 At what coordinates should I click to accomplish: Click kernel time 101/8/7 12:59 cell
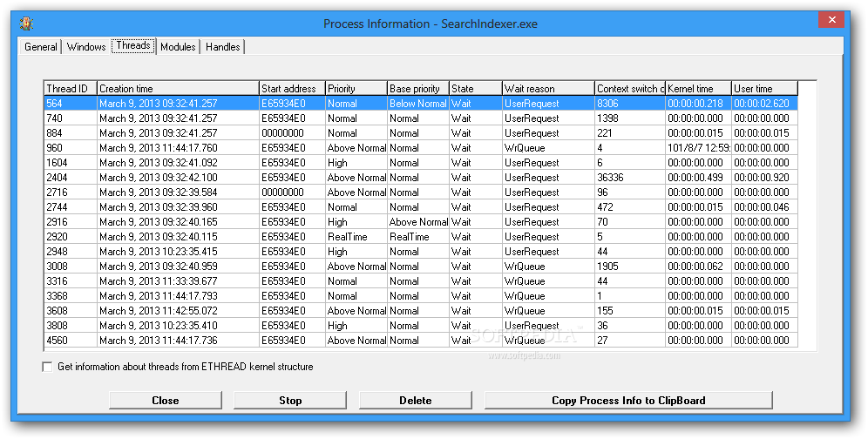699,148
